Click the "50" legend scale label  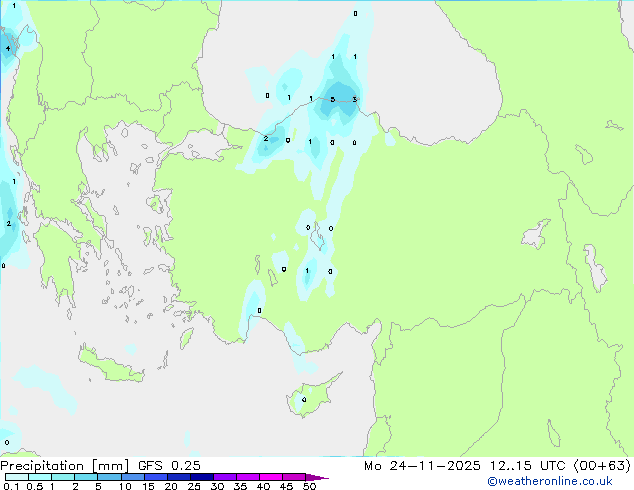click(x=309, y=486)
